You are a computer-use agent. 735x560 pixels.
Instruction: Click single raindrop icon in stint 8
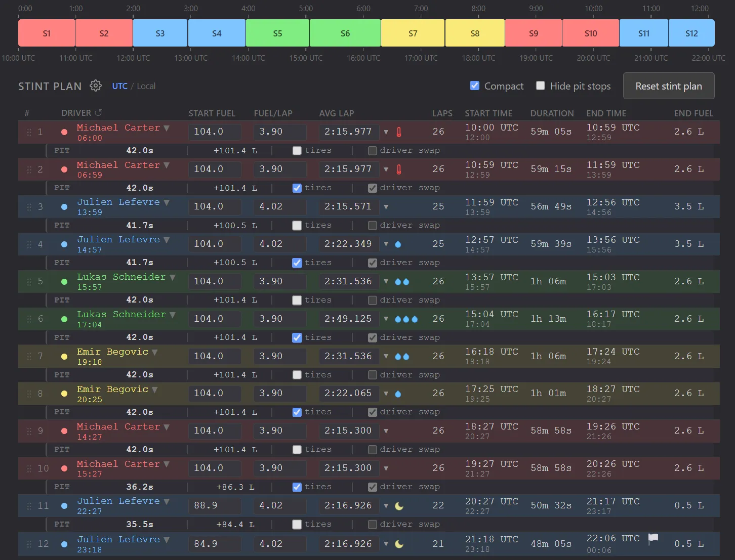(398, 394)
